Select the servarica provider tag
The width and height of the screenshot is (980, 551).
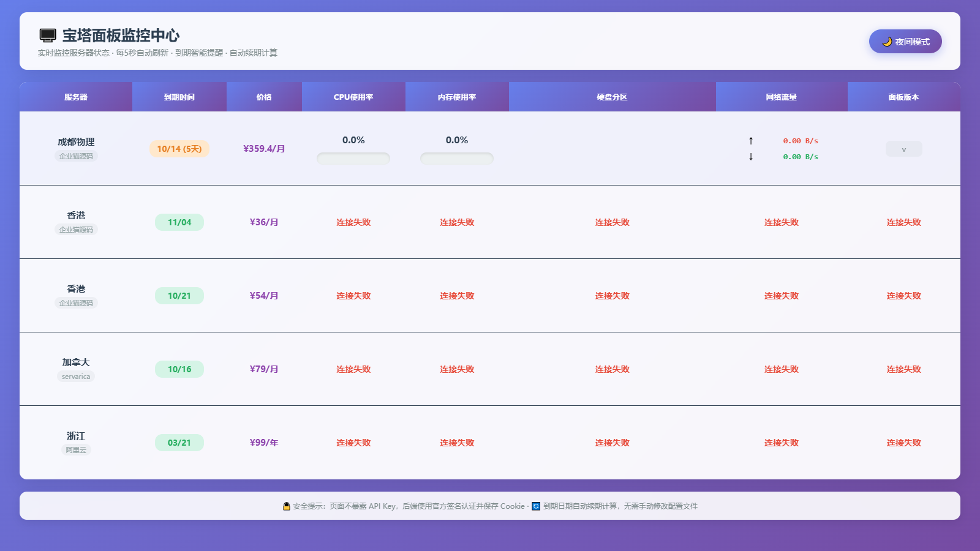point(76,377)
